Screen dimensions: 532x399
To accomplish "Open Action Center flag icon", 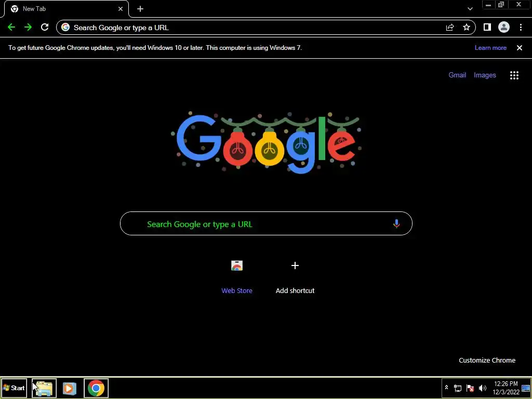I will tap(470, 388).
